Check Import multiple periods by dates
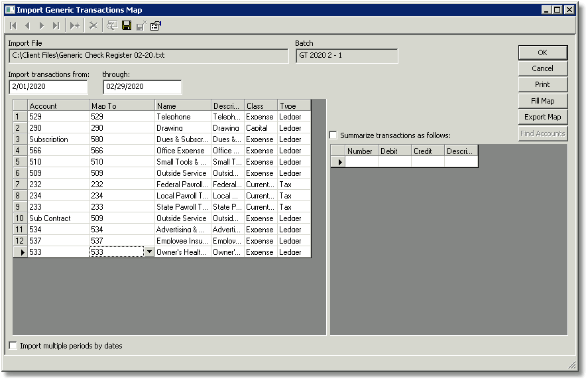The width and height of the screenshot is (588, 381). (13, 346)
